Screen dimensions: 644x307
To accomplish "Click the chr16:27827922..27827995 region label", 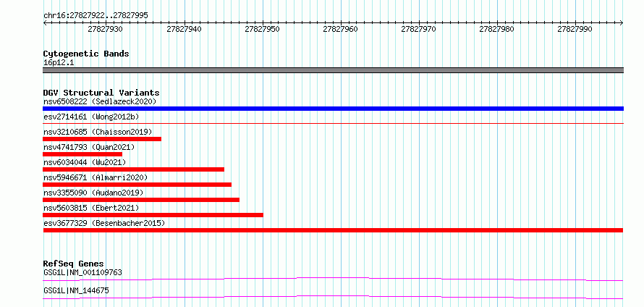I will [x=96, y=16].
